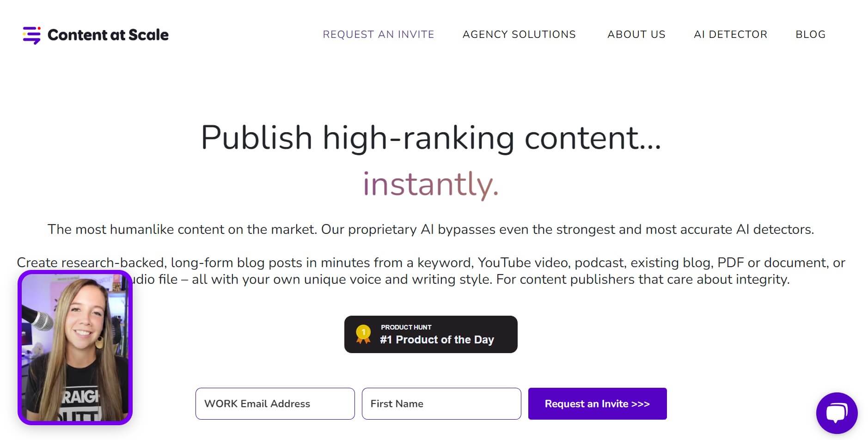Click the Content at Scale logo icon
Viewport: 868px width, 440px height.
(x=31, y=35)
